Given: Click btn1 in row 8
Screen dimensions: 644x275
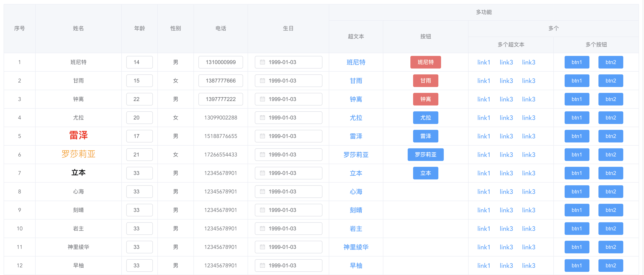Looking at the screenshot, I should point(577,192).
